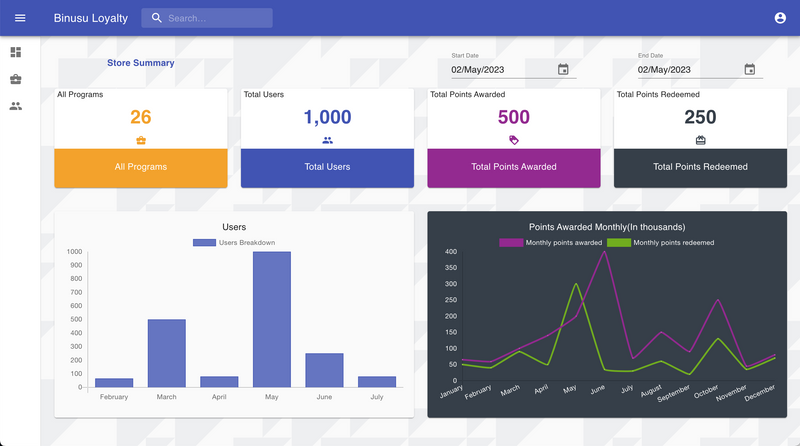This screenshot has width=800, height=446.
Task: Click the redeem gift card icon under 250
Action: [x=700, y=140]
